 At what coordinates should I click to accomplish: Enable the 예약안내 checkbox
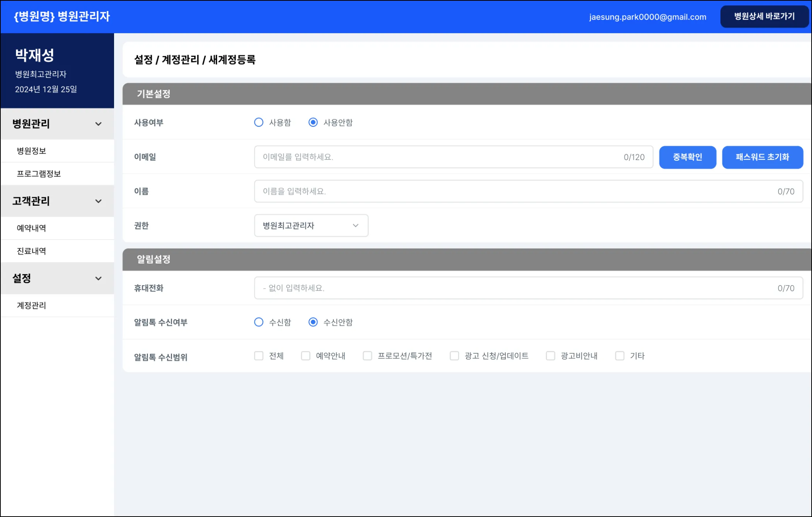click(x=306, y=356)
